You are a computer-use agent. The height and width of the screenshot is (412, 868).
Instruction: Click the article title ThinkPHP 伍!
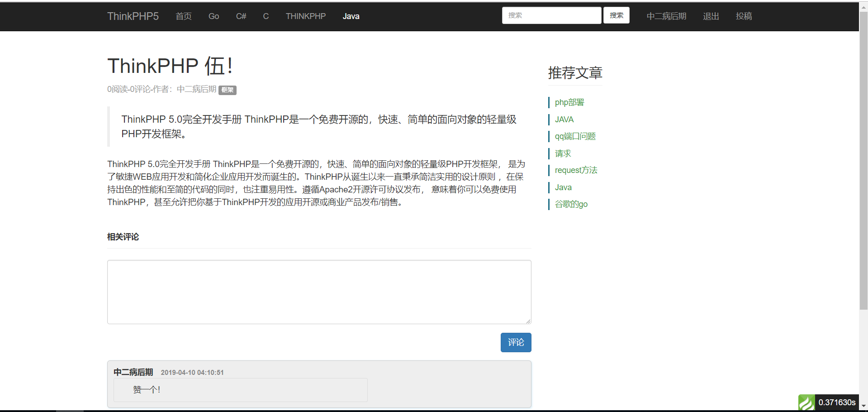[170, 66]
